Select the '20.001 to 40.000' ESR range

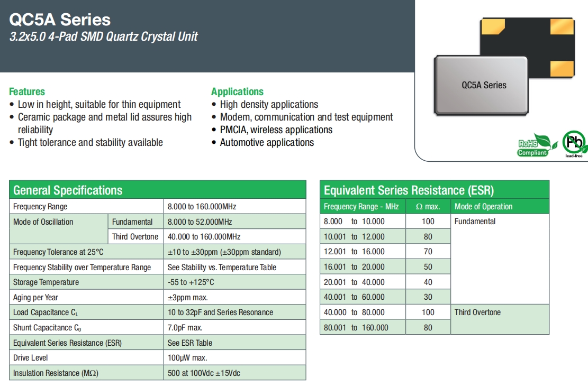coord(355,282)
